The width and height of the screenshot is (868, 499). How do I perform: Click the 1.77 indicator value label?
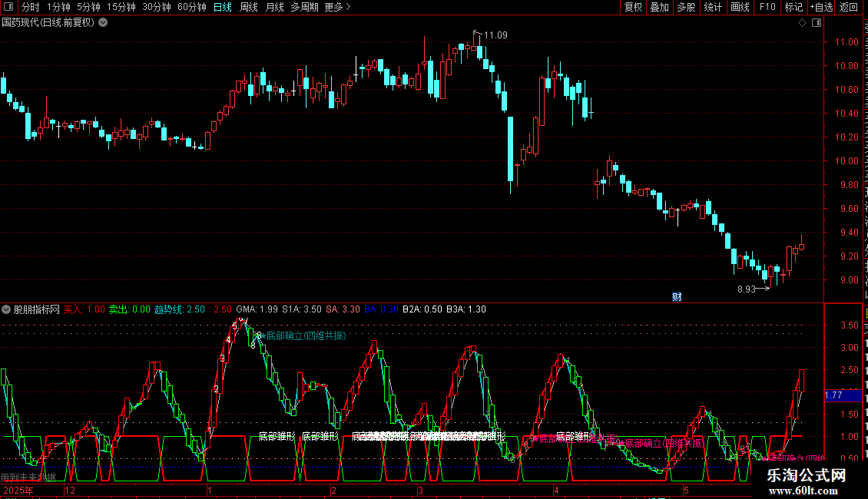click(x=843, y=395)
